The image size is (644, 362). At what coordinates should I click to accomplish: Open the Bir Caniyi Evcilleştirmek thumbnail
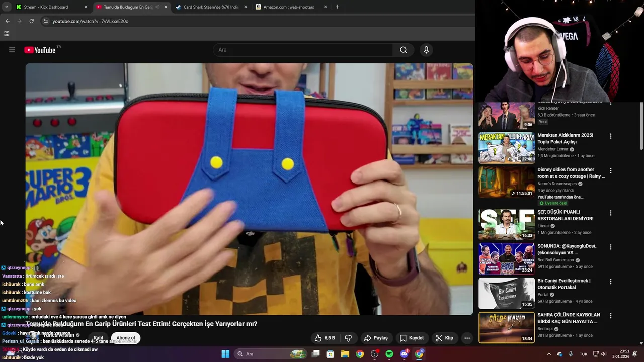507,293
